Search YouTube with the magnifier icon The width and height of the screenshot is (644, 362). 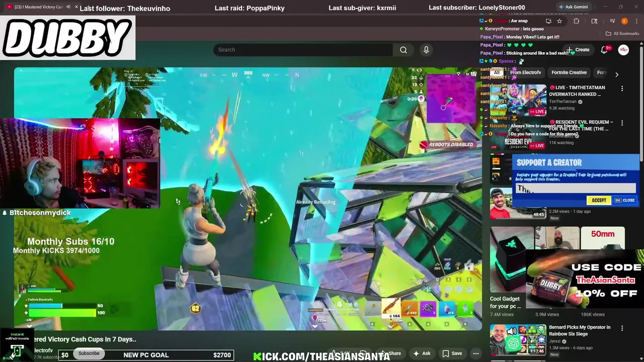404,50
